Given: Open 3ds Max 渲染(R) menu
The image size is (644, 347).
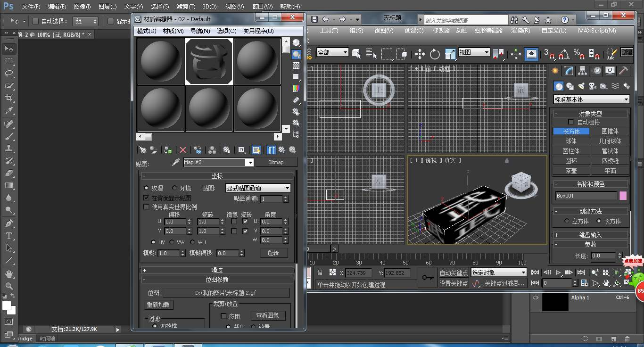Looking at the screenshot, I should tap(520, 30).
